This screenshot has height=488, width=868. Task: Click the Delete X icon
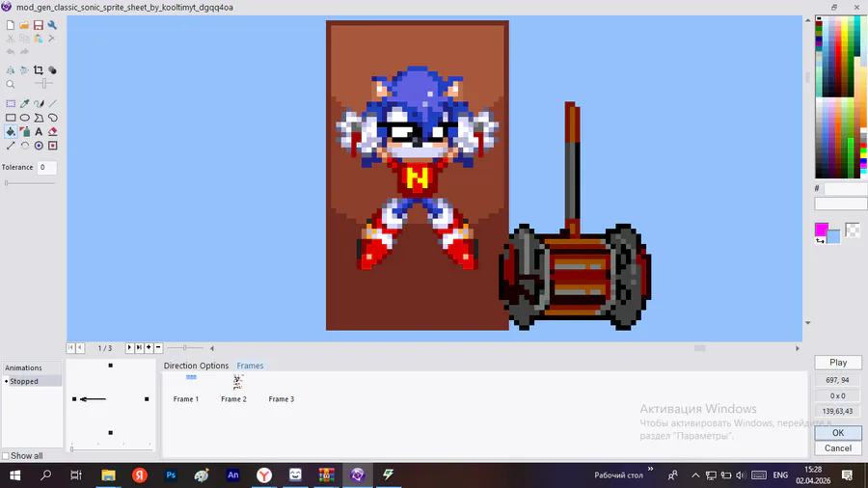(x=52, y=39)
